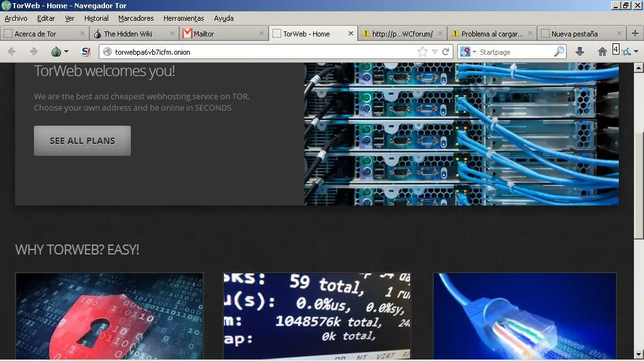Click the Tor Browser title bar icon
This screenshot has width=644, height=362.
pos(6,5)
